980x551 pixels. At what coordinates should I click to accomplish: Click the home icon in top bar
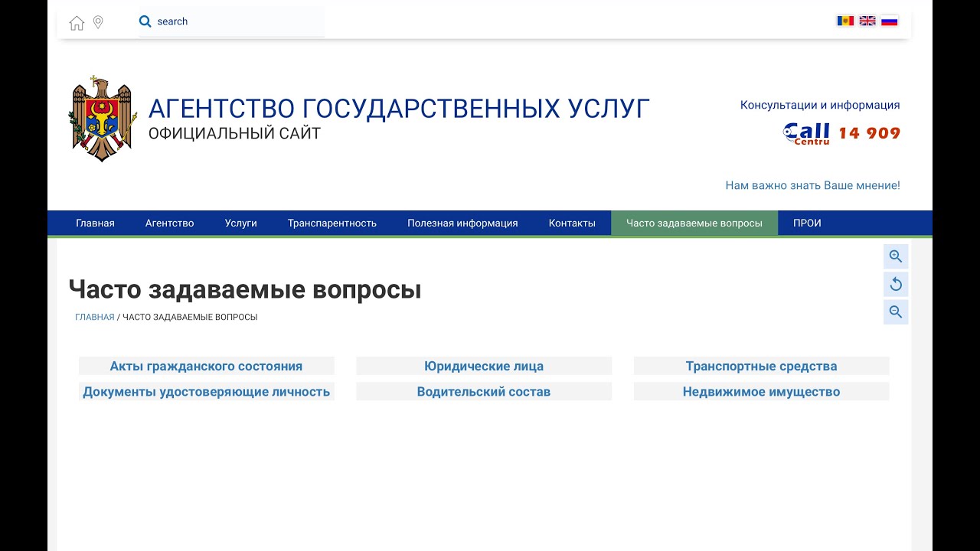(77, 23)
